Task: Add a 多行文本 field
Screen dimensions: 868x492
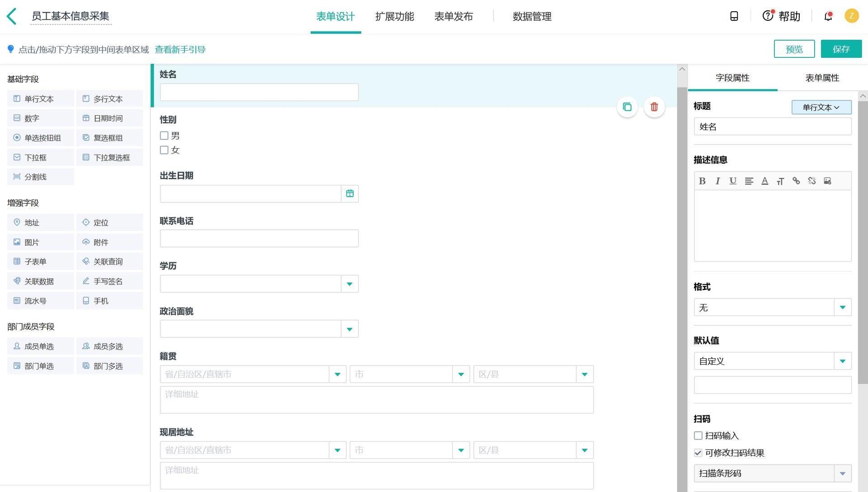Action: 109,98
